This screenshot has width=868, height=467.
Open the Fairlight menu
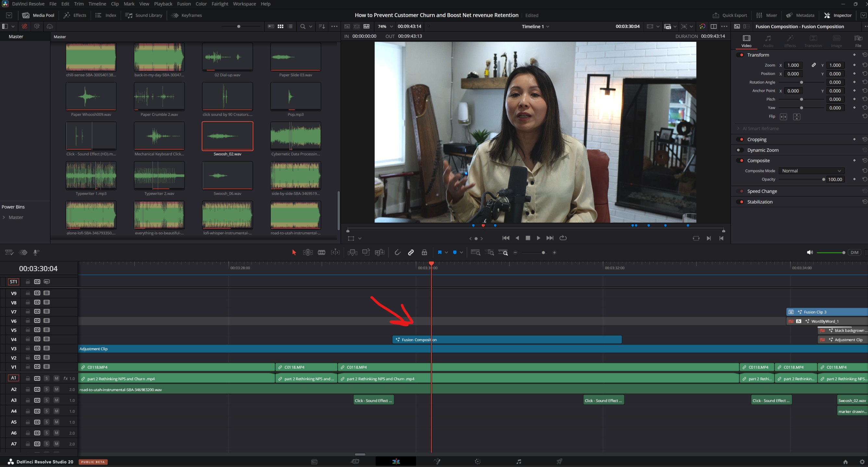220,4
